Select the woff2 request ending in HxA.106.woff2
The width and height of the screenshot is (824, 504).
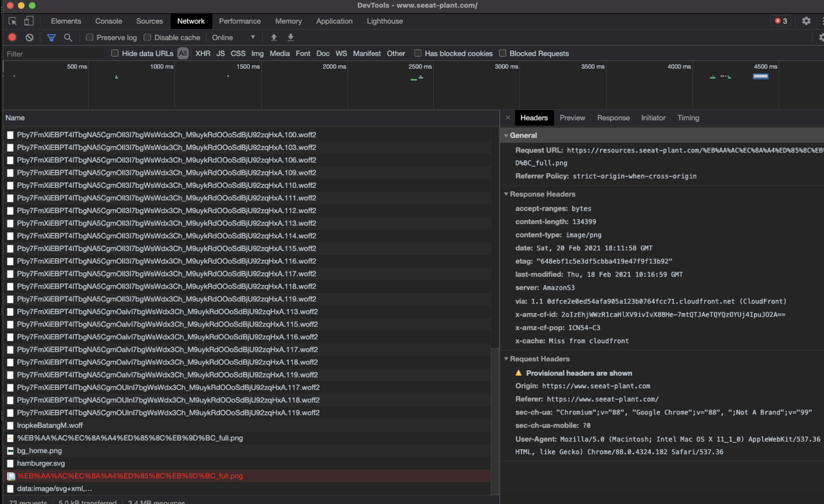(247, 160)
